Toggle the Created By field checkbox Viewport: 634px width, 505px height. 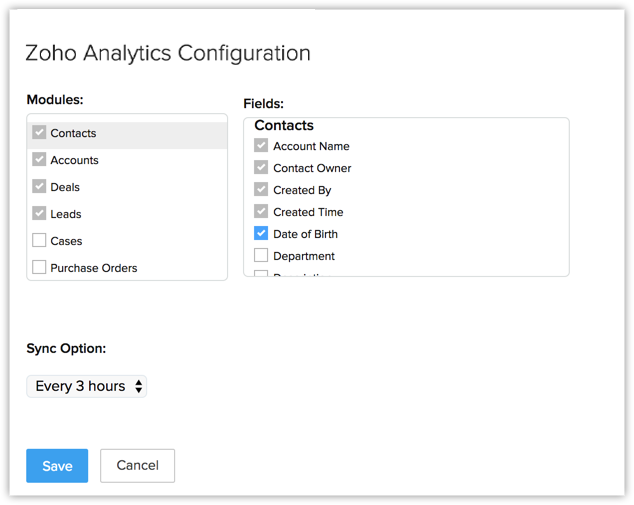[261, 189]
